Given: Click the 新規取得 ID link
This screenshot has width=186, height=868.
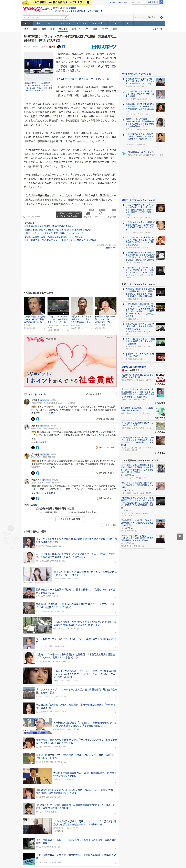Looking at the screenshot, I should click(72, 8).
